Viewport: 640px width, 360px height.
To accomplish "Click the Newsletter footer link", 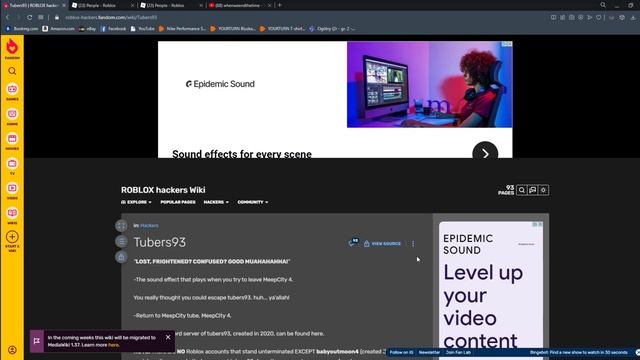I will coord(429,352).
